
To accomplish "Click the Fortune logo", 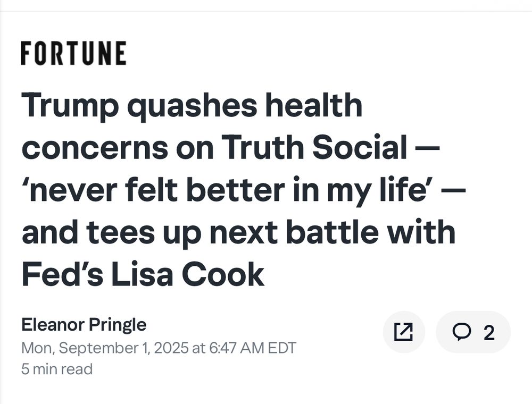I will 73,53.
